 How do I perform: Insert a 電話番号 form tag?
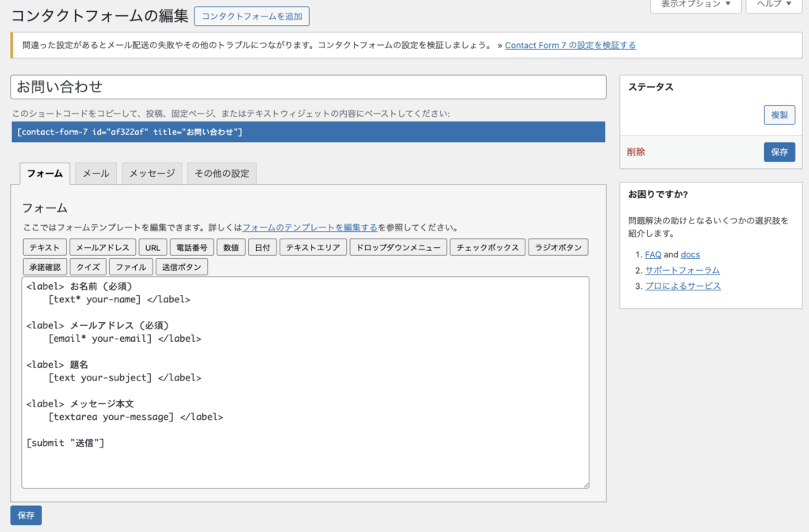[191, 248]
